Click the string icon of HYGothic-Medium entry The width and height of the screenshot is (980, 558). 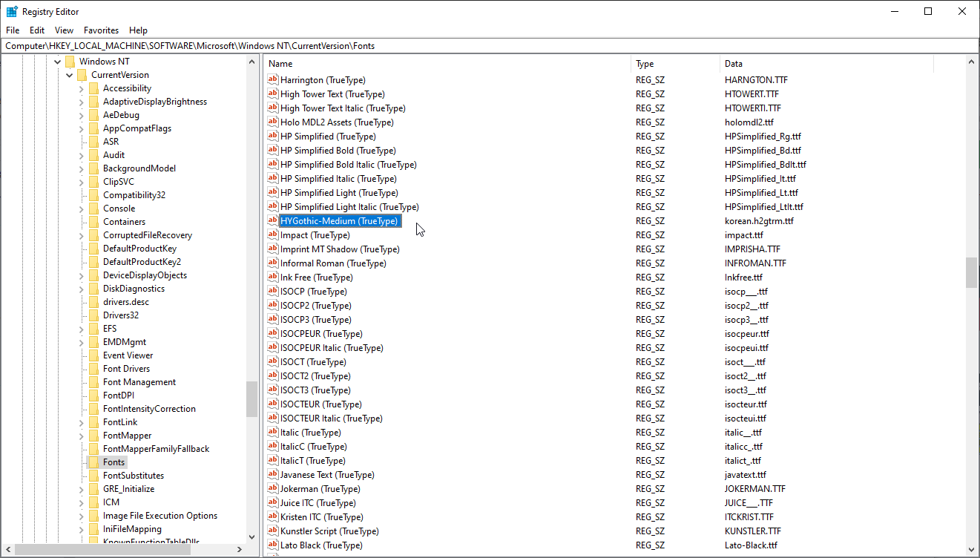click(273, 220)
